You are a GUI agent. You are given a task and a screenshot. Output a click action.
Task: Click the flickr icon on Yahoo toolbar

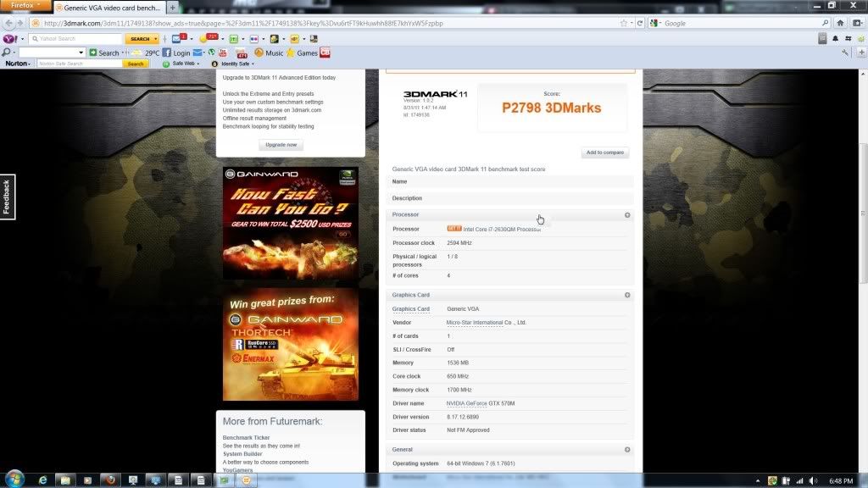(253, 39)
